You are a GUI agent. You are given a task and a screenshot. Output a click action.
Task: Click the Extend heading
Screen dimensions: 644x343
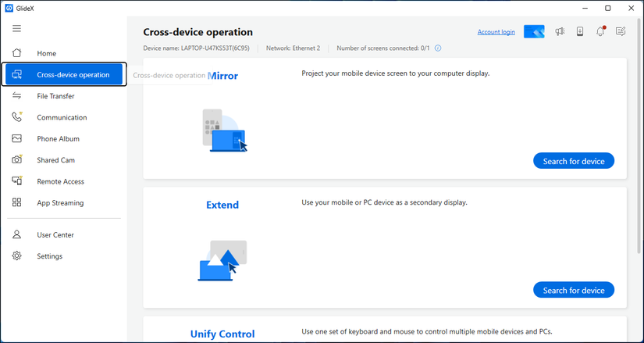[222, 205]
